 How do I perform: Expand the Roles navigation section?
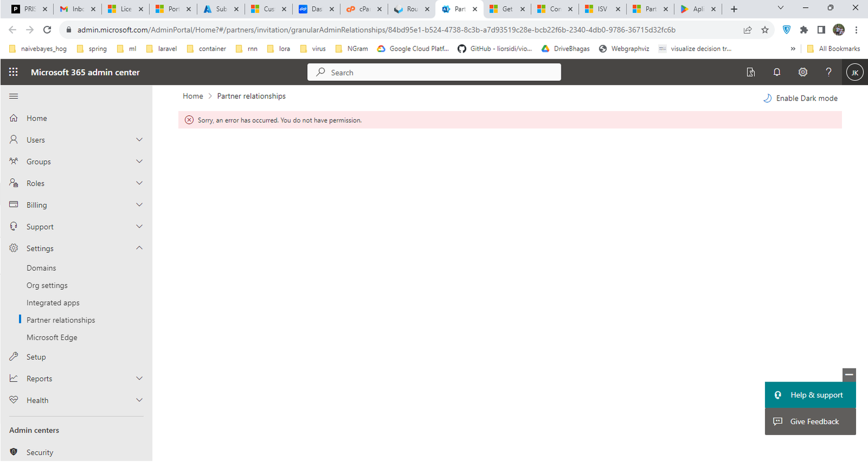pos(139,183)
